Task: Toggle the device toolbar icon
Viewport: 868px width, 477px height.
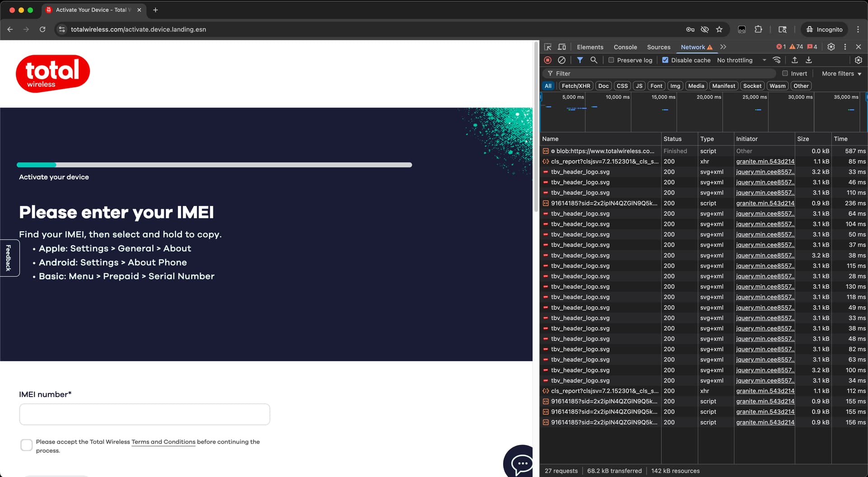Action: 561,47
